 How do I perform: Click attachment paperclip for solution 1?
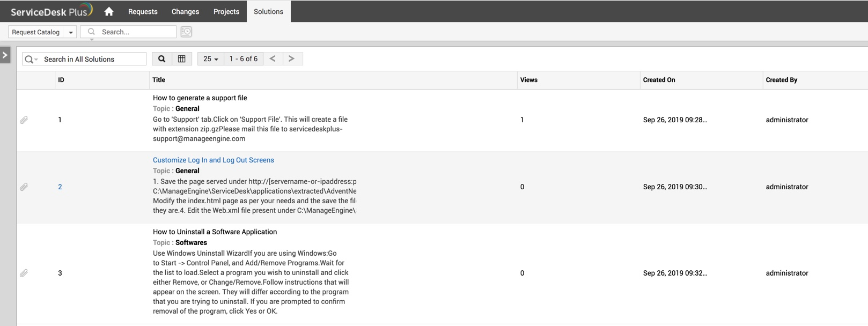[x=24, y=120]
